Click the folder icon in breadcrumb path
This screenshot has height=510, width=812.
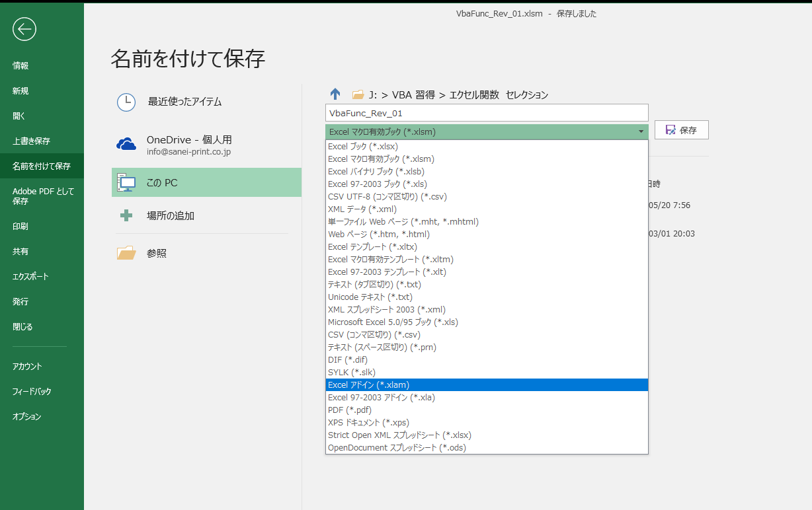click(358, 94)
